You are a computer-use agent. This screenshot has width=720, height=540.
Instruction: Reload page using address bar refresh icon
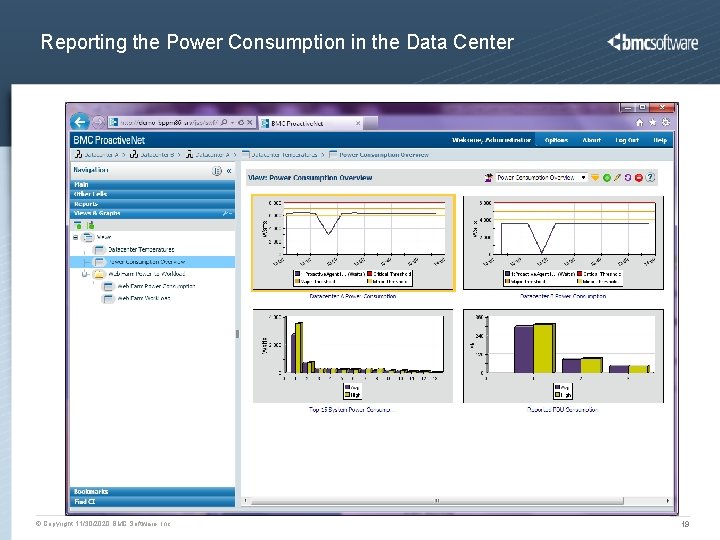(241, 123)
